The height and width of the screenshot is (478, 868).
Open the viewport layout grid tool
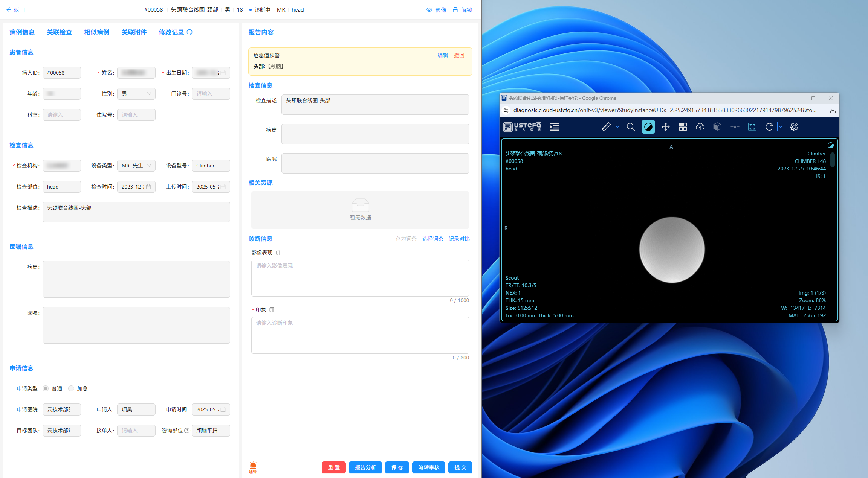(683, 127)
